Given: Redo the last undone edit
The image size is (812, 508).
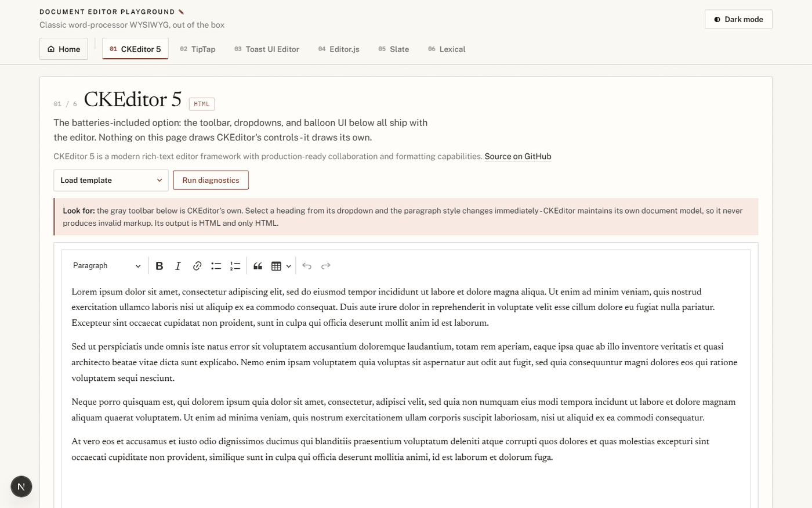Looking at the screenshot, I should coord(326,266).
